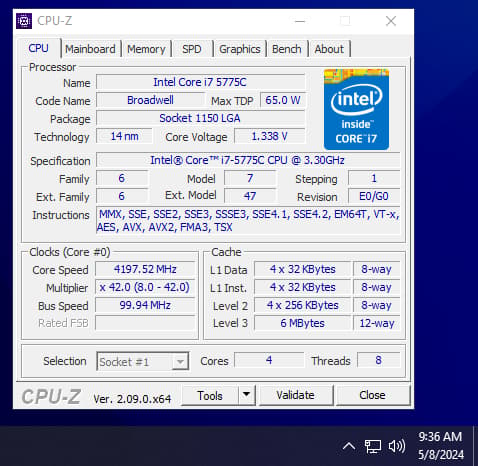478x466 pixels.
Task: Click the Max TDP value 65.0 W
Action: tap(283, 100)
